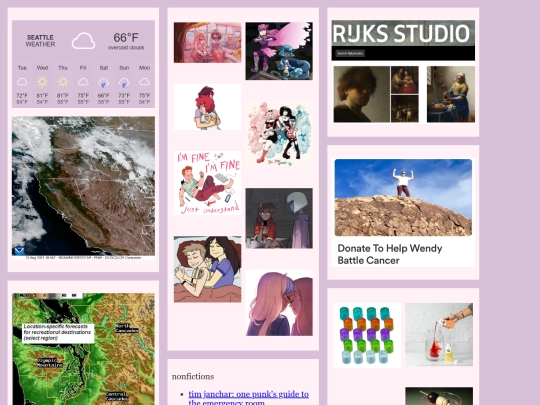Select the Friday cloud forecast icon
Image resolution: width=540 pixels, height=405 pixels.
[83, 82]
